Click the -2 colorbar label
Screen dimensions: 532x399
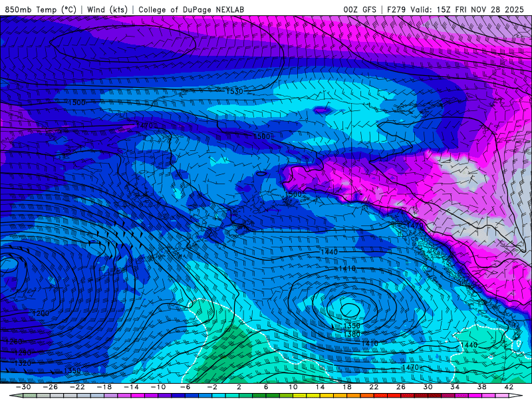(212, 387)
